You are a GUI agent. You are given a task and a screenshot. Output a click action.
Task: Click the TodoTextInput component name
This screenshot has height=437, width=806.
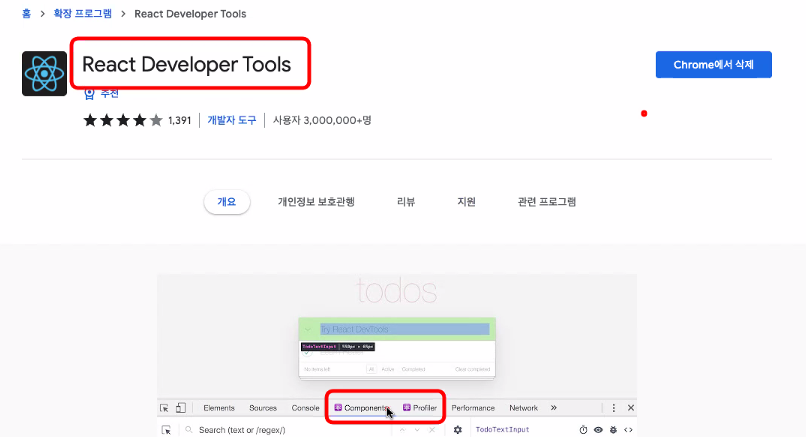502,430
